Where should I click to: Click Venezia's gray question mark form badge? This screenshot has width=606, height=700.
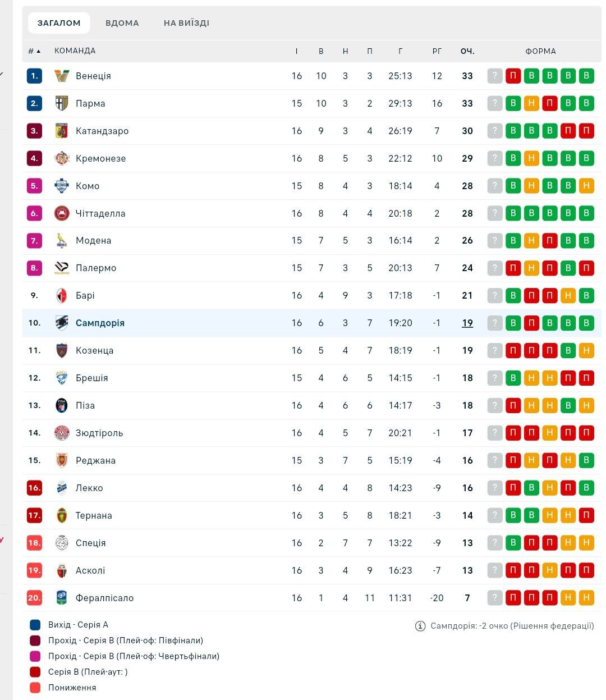[x=495, y=76]
